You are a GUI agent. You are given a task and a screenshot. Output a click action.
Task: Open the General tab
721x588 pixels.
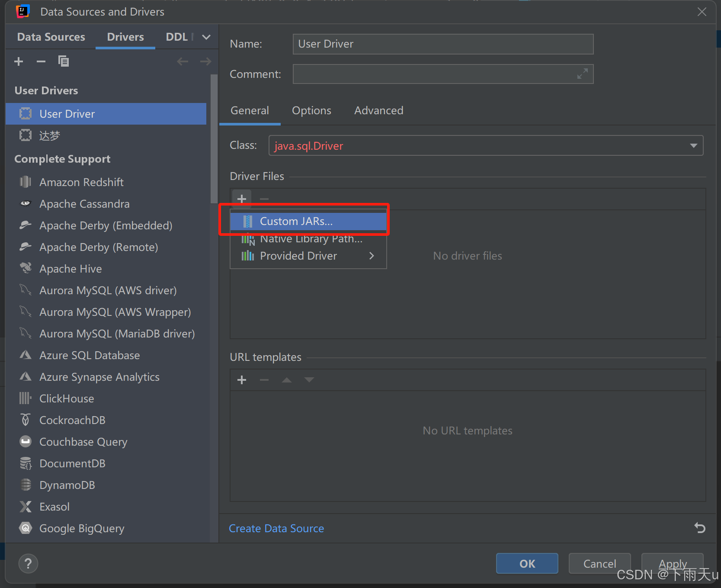pyautogui.click(x=250, y=111)
